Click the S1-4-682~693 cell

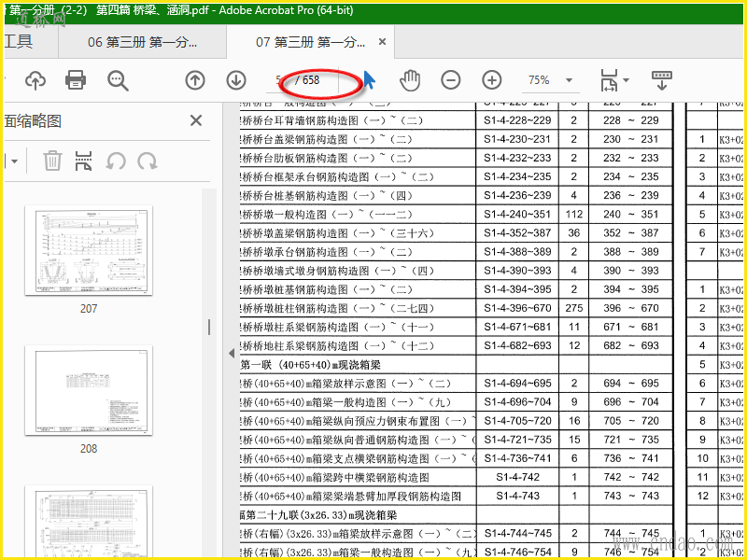[517, 345]
